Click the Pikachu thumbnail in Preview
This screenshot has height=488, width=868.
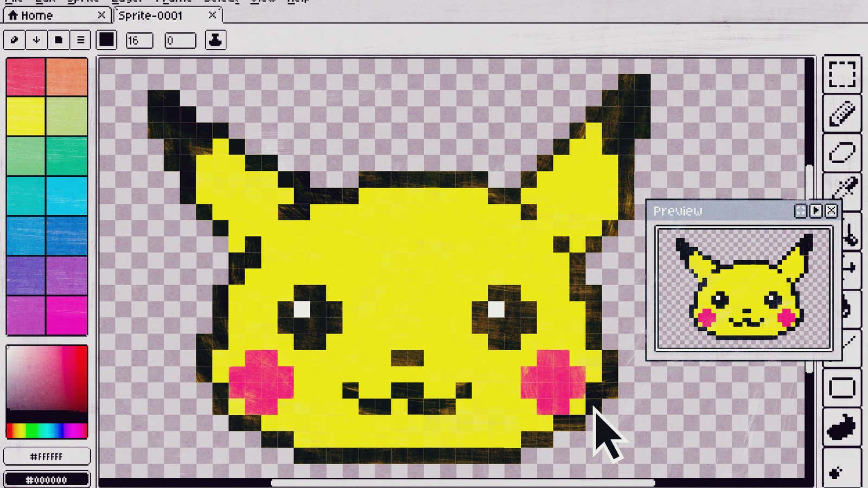pos(743,289)
